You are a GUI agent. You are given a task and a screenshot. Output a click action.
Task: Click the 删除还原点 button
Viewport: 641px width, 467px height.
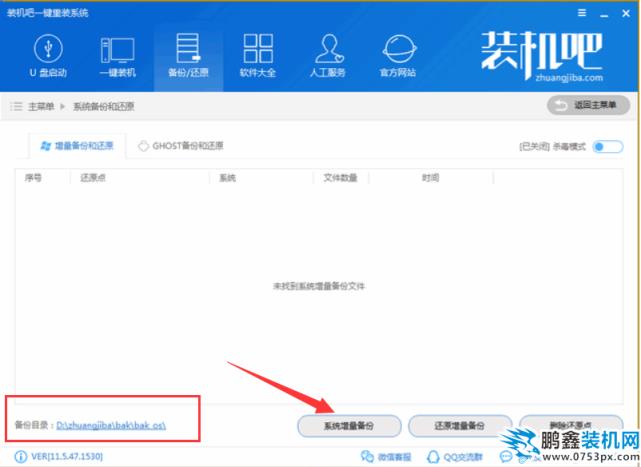(571, 425)
